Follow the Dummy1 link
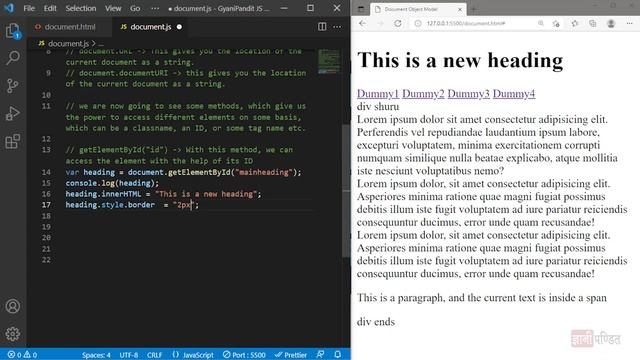This screenshot has height=360, width=640. click(378, 93)
